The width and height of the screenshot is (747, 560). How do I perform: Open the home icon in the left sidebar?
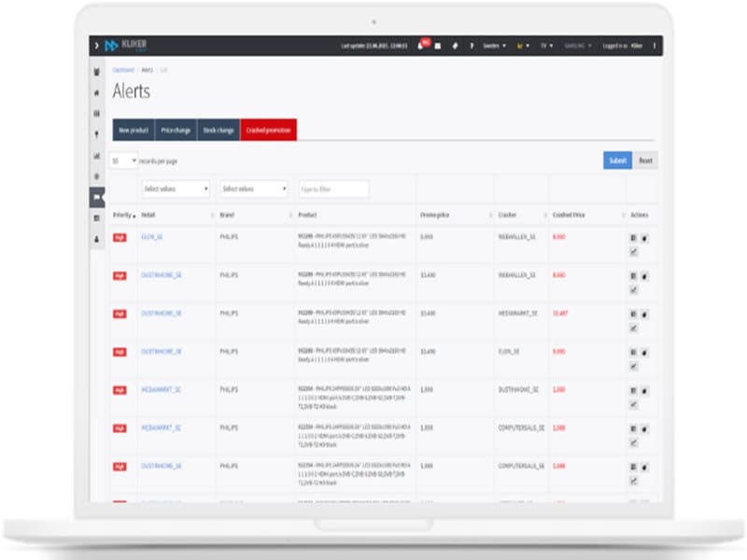(97, 92)
